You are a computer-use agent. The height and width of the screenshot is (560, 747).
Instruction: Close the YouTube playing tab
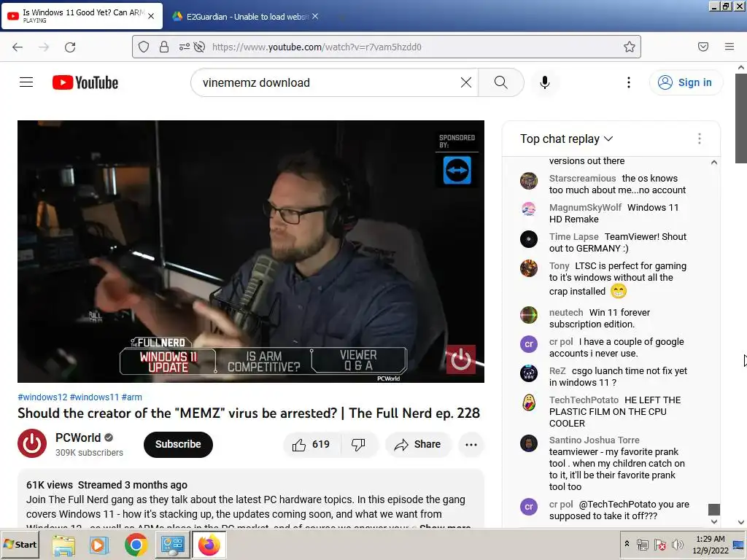pyautogui.click(x=151, y=16)
